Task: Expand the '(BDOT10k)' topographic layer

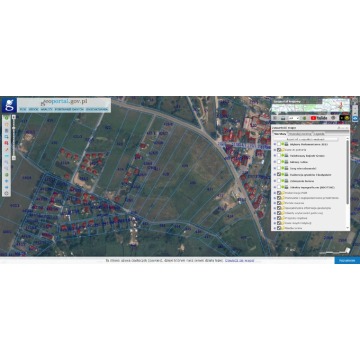Action: (x=275, y=187)
